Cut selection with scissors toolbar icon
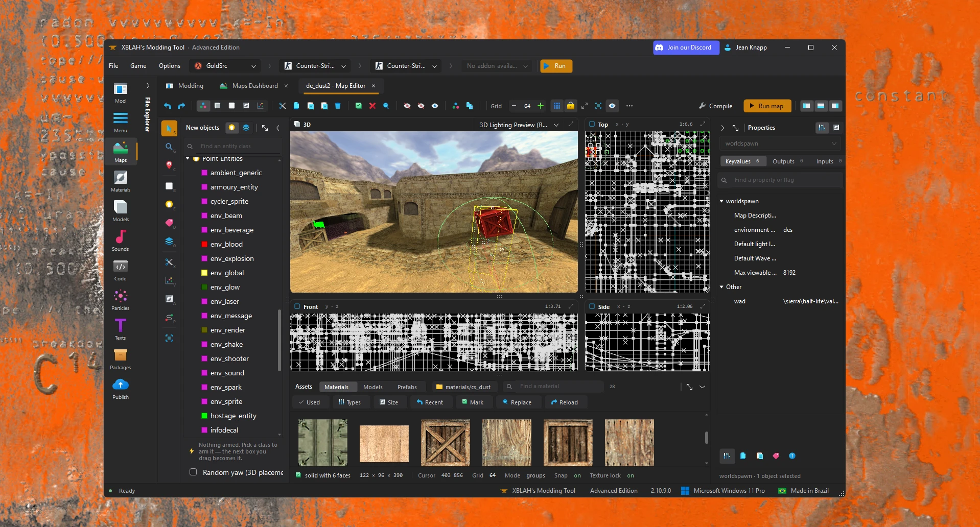 283,106
